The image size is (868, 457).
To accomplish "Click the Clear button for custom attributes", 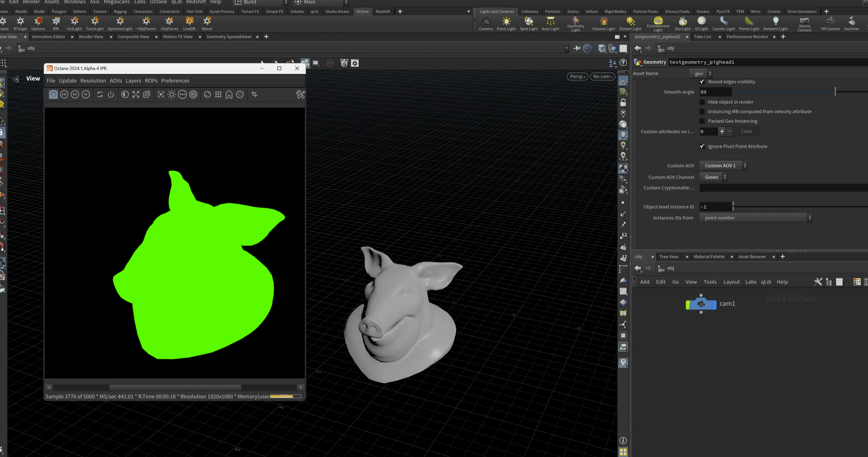I will [x=746, y=131].
